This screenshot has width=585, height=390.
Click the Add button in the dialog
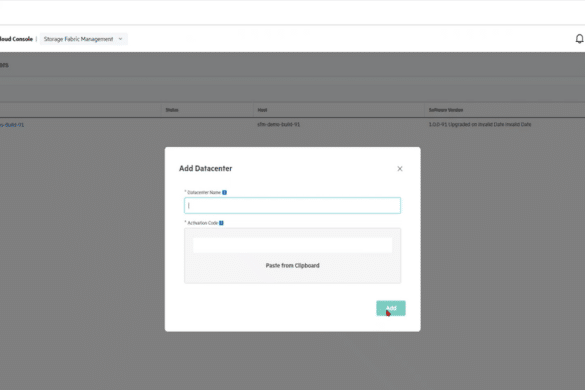pyautogui.click(x=391, y=308)
